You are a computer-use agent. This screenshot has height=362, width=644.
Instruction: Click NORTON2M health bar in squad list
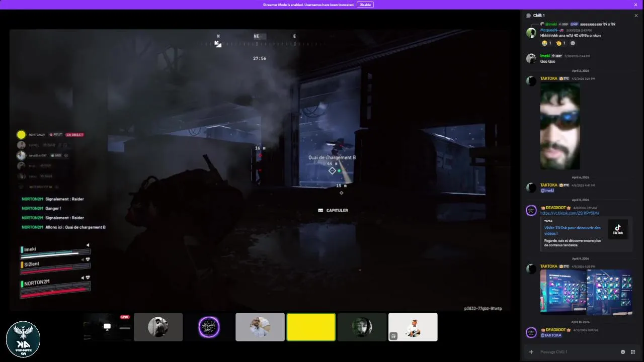coord(55,291)
